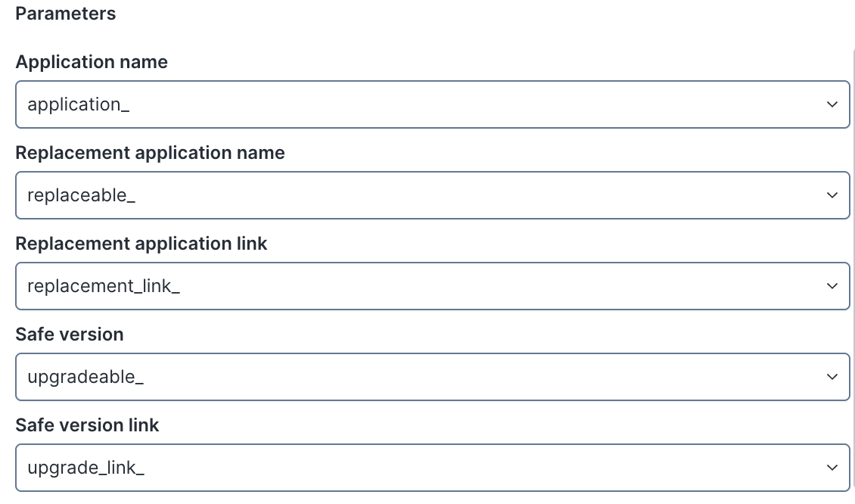Click the "Safe version link" label
This screenshot has height=504, width=855.
(87, 425)
